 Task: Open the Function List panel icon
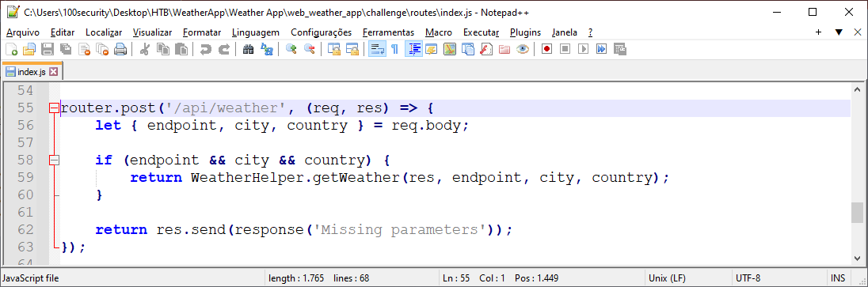coord(485,49)
